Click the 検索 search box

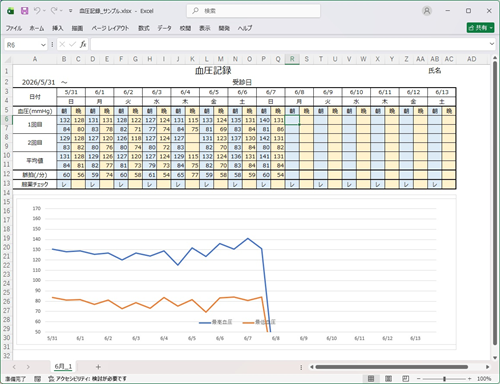click(x=254, y=11)
